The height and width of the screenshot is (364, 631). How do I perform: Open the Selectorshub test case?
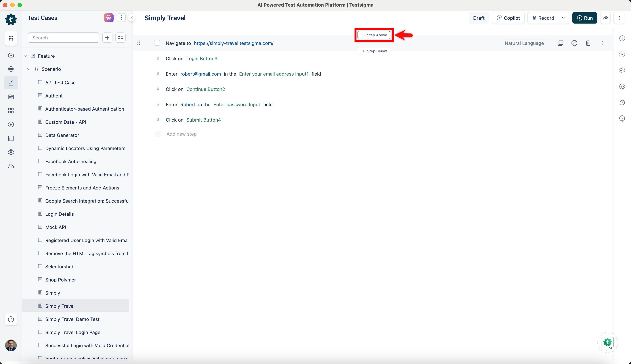coord(60,267)
